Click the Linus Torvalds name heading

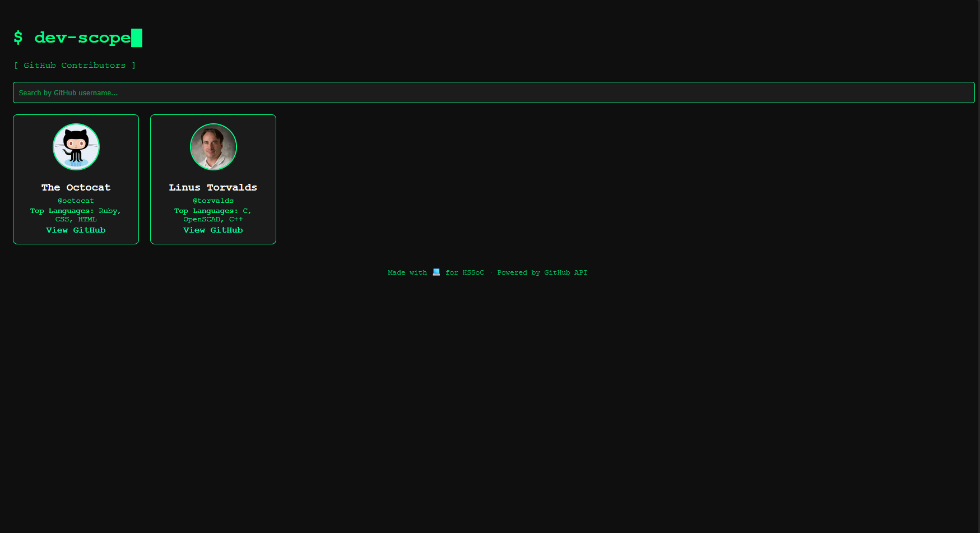213,187
